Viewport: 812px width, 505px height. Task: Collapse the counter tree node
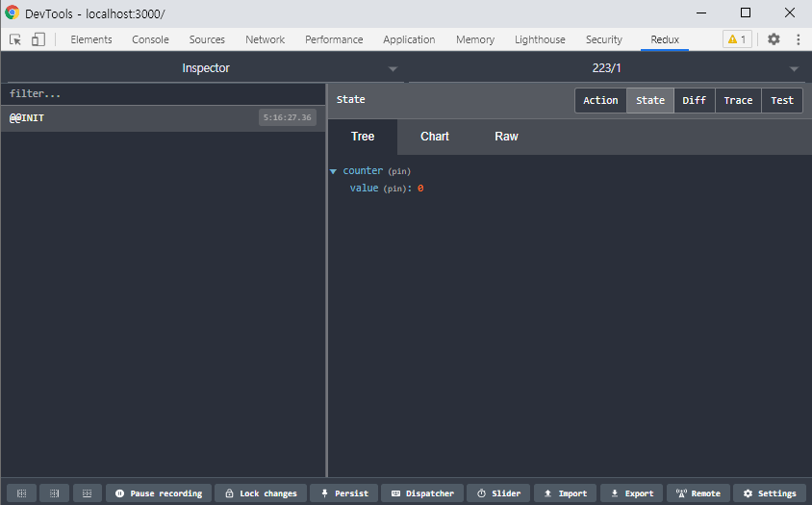click(333, 171)
